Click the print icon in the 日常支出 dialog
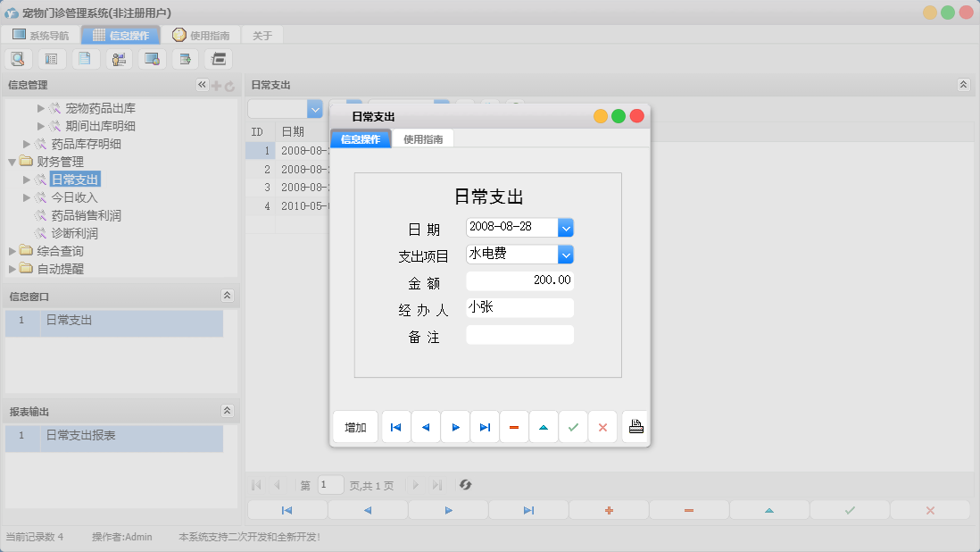The height and width of the screenshot is (552, 980). tap(635, 426)
